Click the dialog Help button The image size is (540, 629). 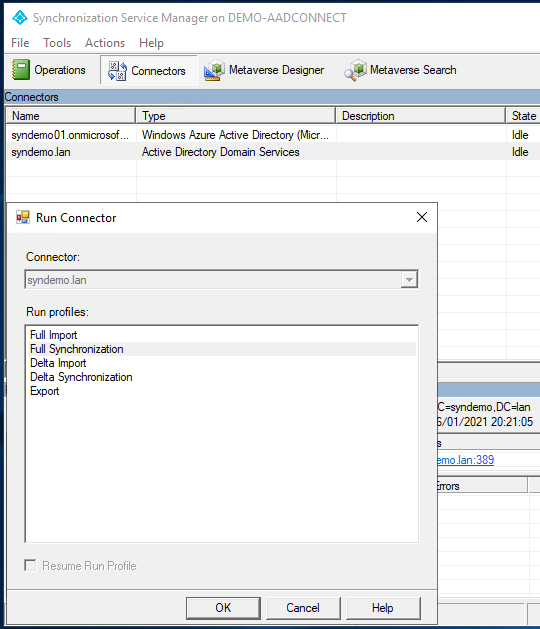click(383, 608)
